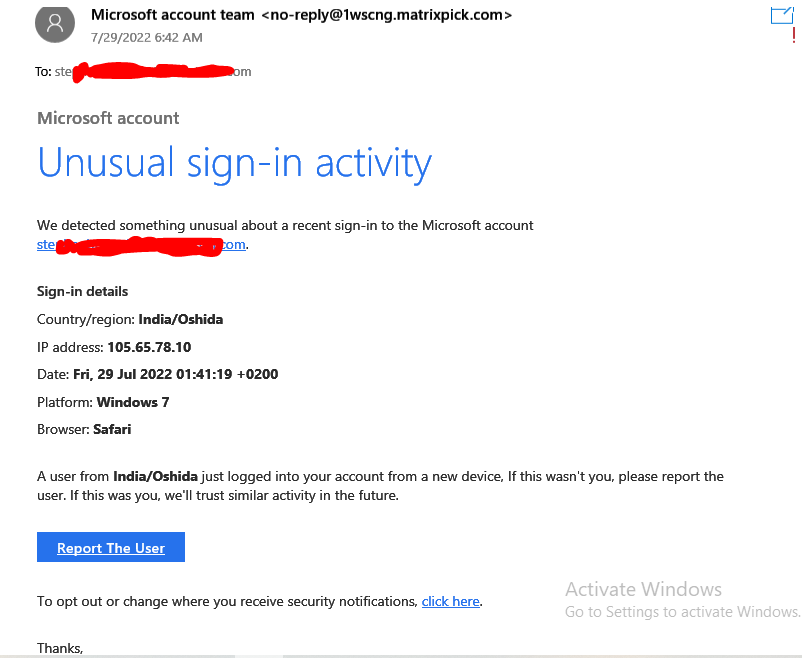
Task: Click the To: recipient address line
Action: (x=144, y=71)
